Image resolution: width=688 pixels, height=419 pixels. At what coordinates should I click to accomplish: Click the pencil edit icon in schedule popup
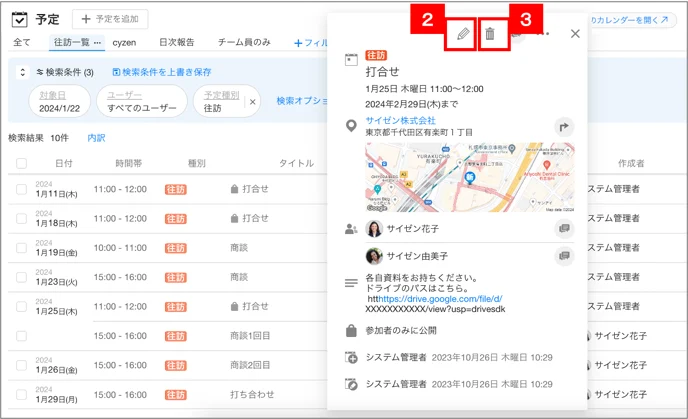coord(463,34)
